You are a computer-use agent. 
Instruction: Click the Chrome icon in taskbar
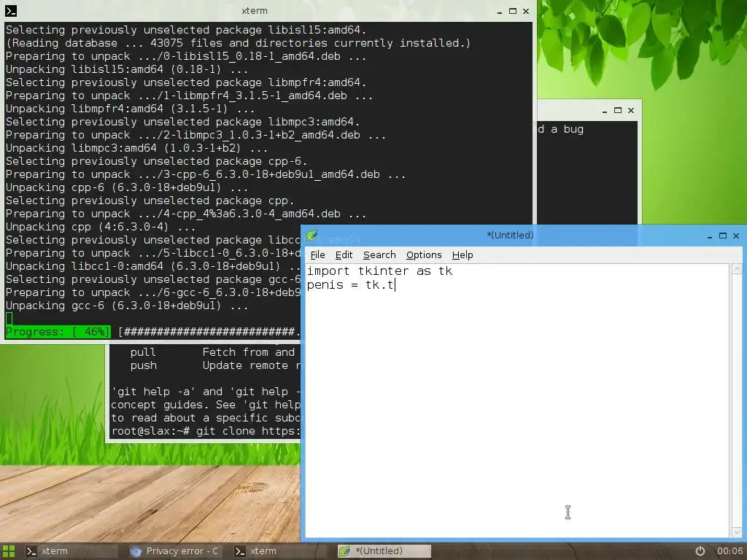coord(136,551)
